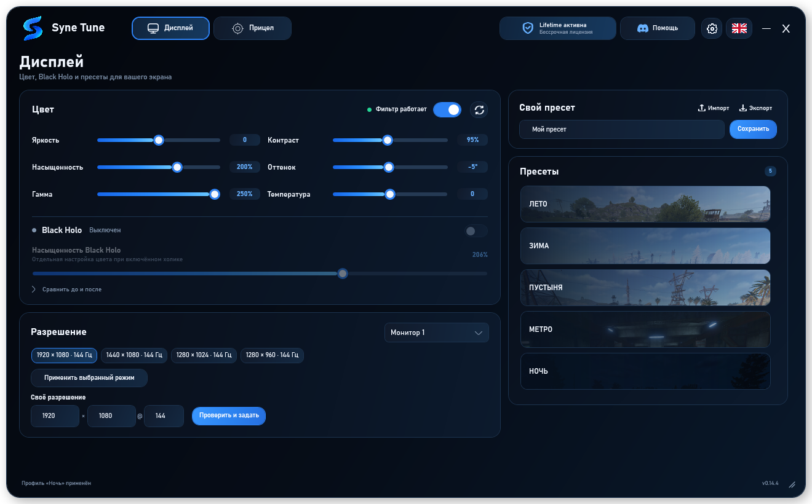Click the Контраст slider handle

pyautogui.click(x=388, y=140)
